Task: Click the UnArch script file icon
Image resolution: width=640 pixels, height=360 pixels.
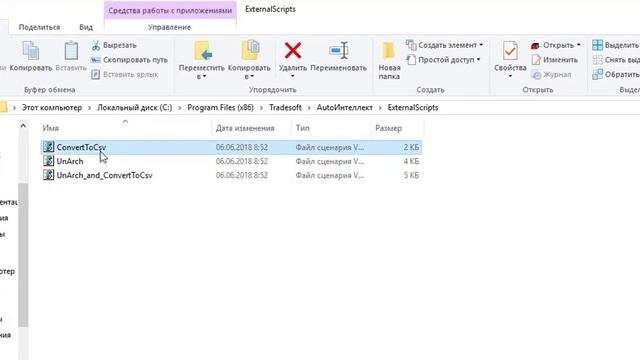Action: pyautogui.click(x=49, y=161)
